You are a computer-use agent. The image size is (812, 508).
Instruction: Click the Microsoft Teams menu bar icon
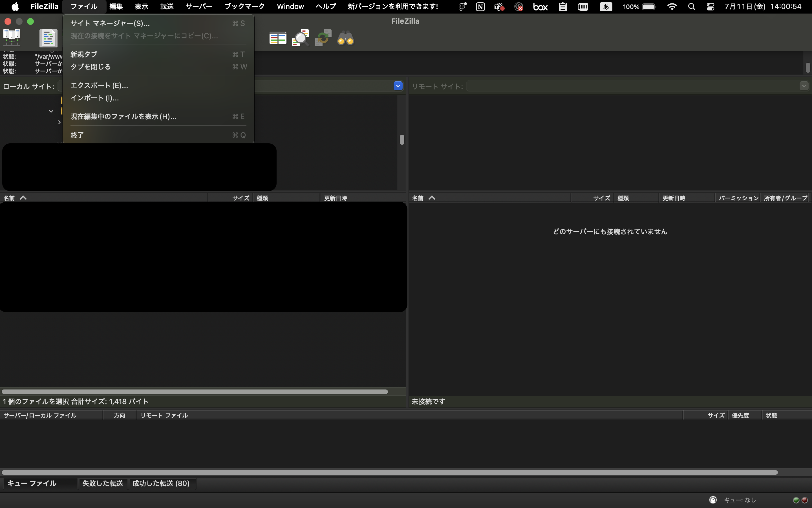tap(499, 7)
